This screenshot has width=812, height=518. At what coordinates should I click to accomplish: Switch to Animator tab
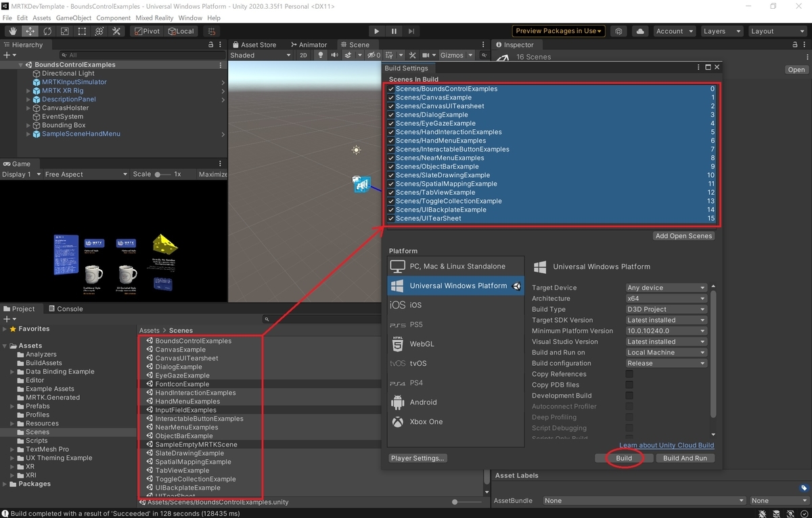[x=308, y=45]
